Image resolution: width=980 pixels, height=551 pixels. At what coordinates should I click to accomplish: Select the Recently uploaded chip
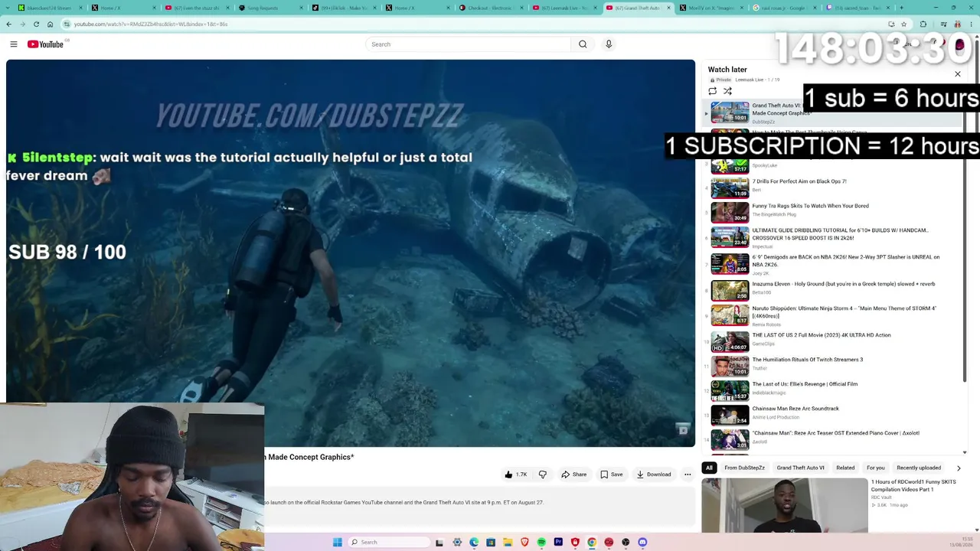tap(919, 468)
